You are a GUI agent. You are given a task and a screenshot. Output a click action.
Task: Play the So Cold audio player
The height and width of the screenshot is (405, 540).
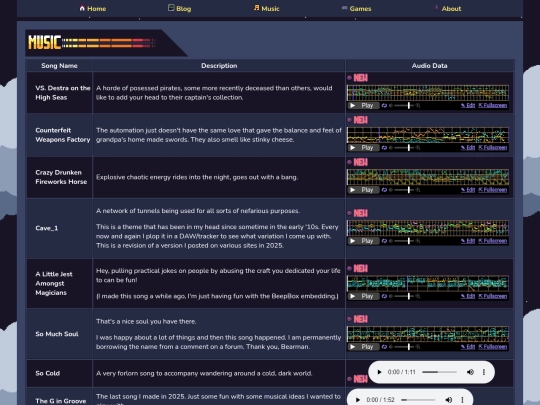[379, 372]
